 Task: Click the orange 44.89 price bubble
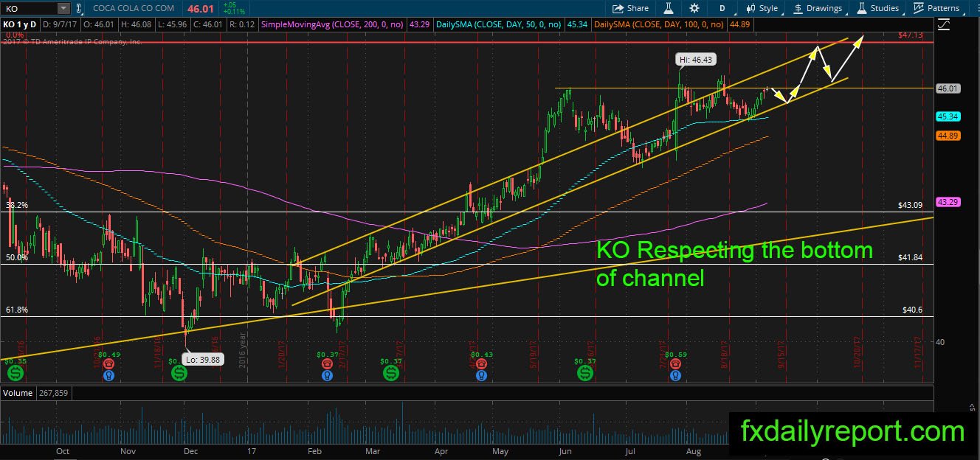click(948, 136)
